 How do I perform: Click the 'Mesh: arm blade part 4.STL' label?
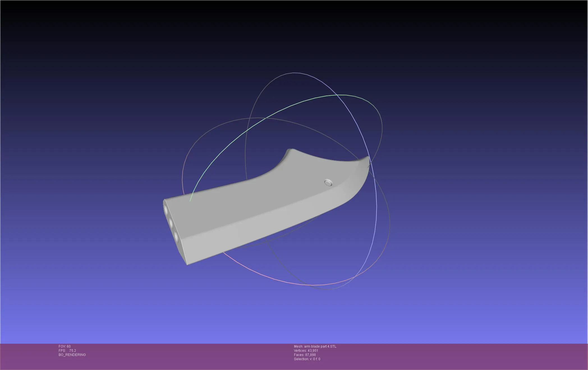(x=315, y=346)
